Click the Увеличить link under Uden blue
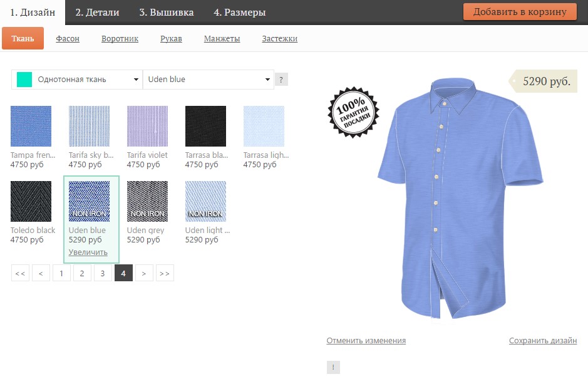 [x=88, y=252]
